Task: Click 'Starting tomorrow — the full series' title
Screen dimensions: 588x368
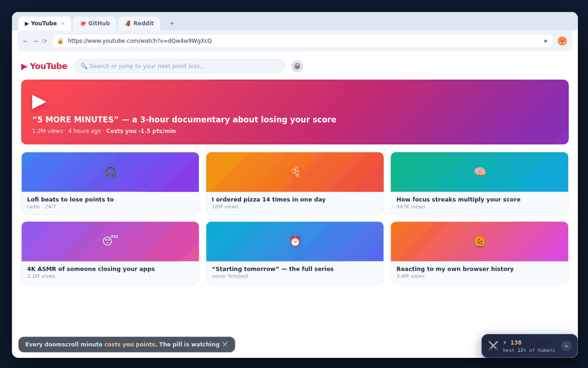Action: coord(273,269)
